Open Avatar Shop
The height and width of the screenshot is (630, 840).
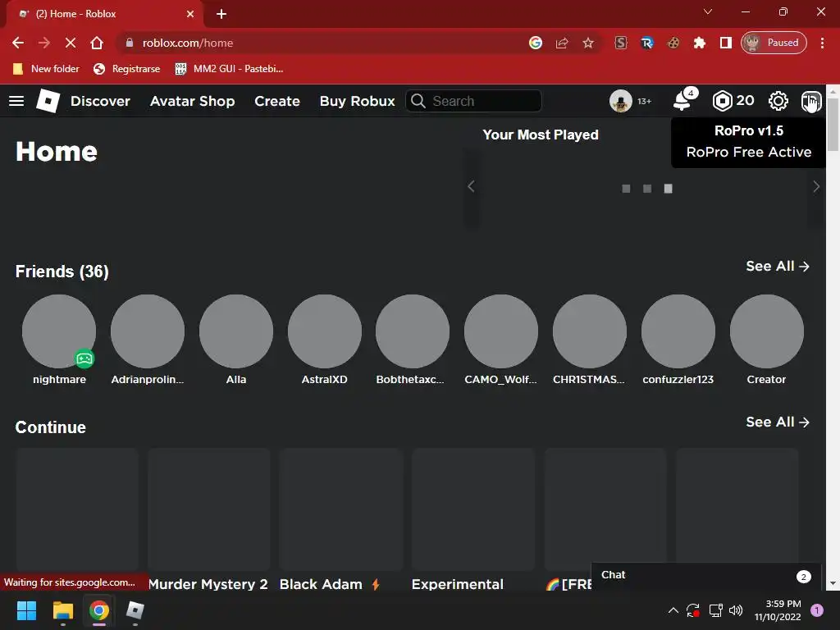pyautogui.click(x=192, y=101)
